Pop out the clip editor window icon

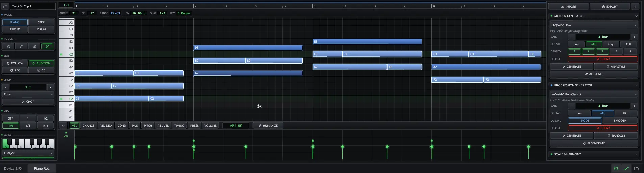click(x=5, y=6)
